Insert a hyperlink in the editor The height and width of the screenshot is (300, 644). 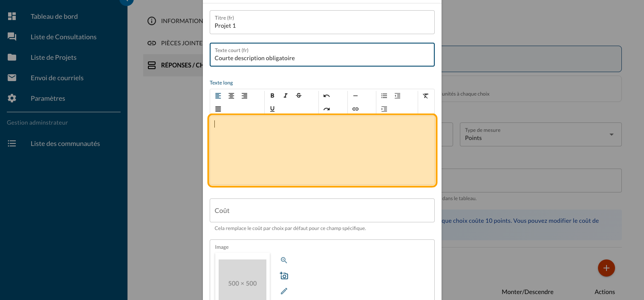pos(355,109)
